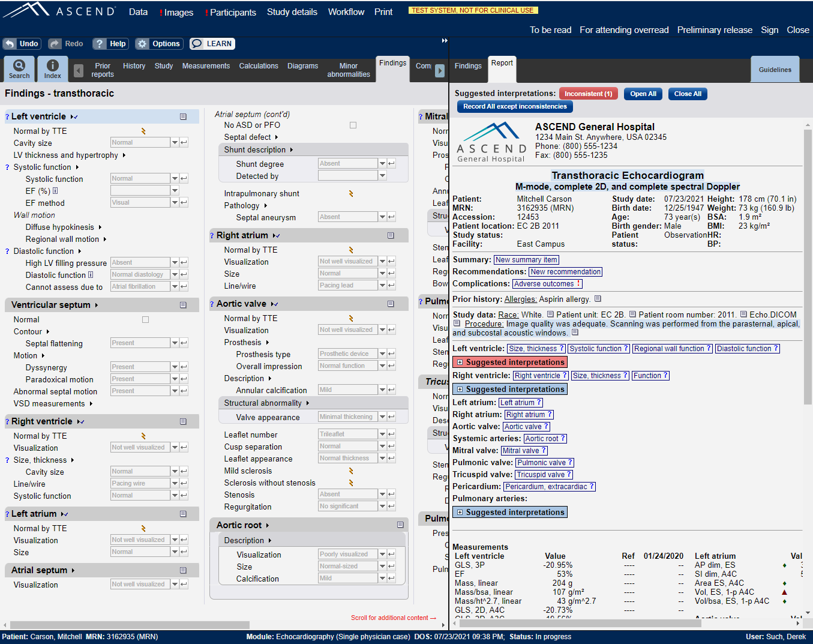
Task: Click the findings pane horizontal scrollbar
Action: [x=130, y=625]
